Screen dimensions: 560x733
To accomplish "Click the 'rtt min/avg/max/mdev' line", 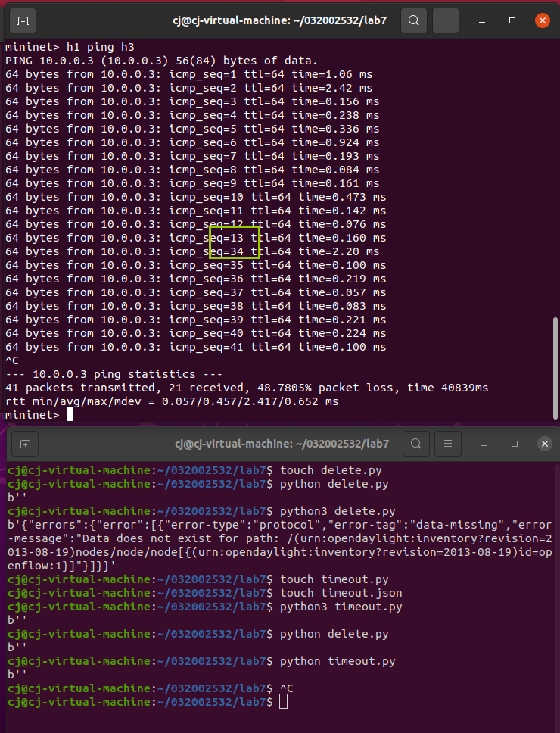I will 172,401.
